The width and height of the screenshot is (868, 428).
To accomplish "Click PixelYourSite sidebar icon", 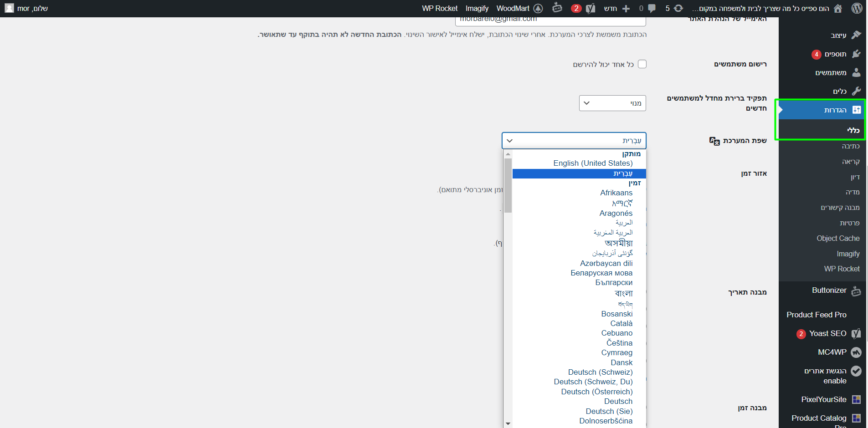I will 857,399.
